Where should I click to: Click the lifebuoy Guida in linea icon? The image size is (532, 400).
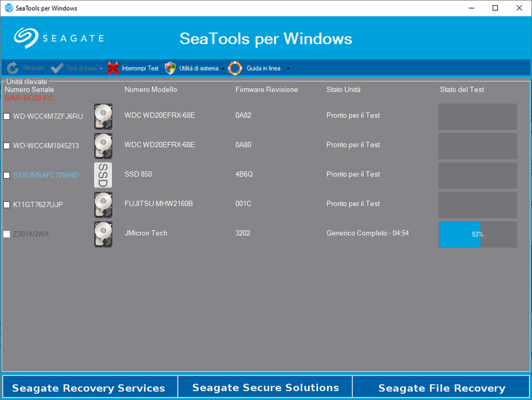[235, 68]
